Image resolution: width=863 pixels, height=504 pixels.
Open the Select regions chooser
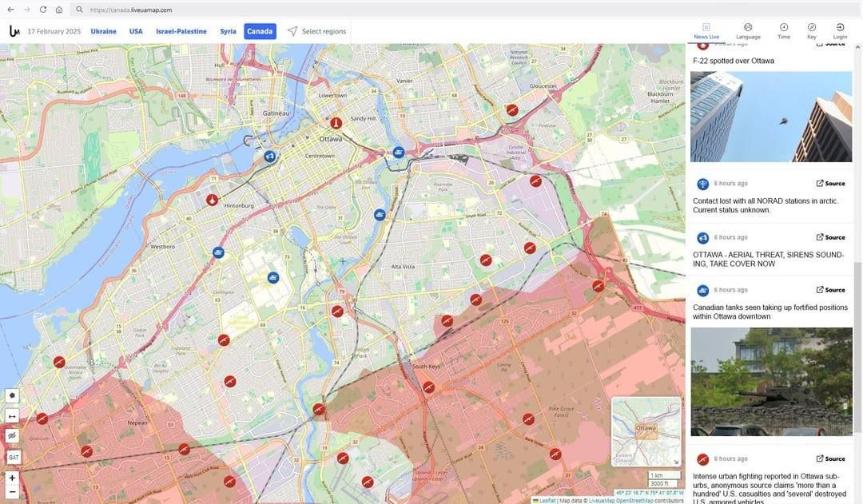(x=317, y=31)
